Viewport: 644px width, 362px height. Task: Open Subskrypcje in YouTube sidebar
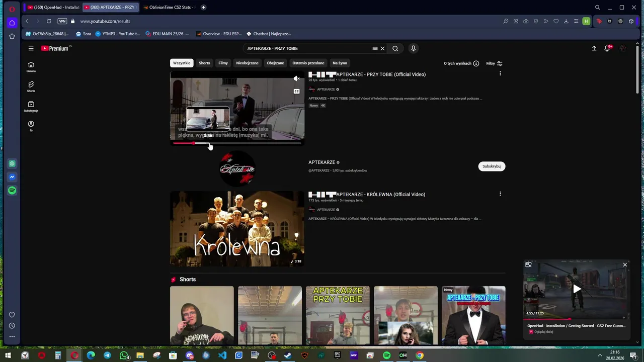(31, 107)
